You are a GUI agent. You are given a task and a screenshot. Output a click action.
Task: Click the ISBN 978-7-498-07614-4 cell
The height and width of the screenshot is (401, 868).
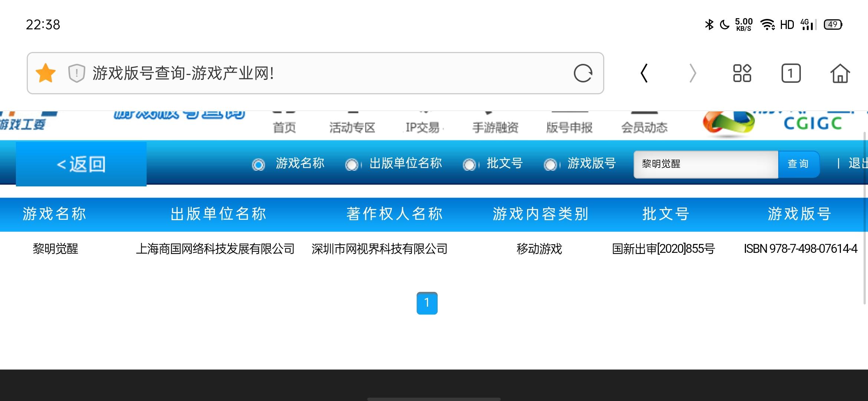(x=800, y=249)
